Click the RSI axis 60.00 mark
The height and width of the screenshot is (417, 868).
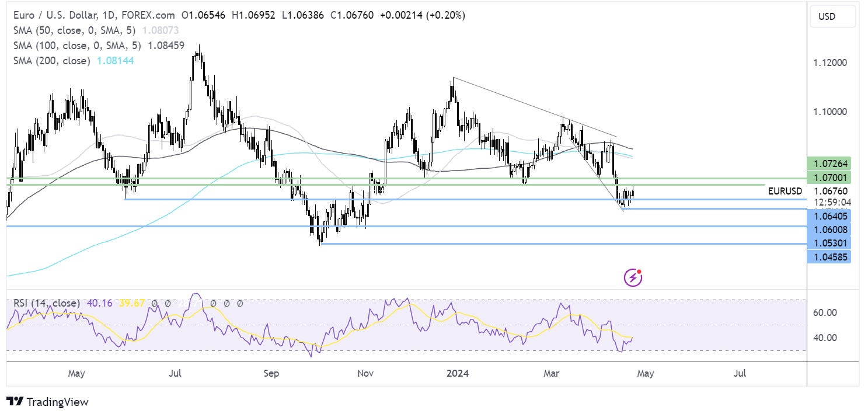825,312
